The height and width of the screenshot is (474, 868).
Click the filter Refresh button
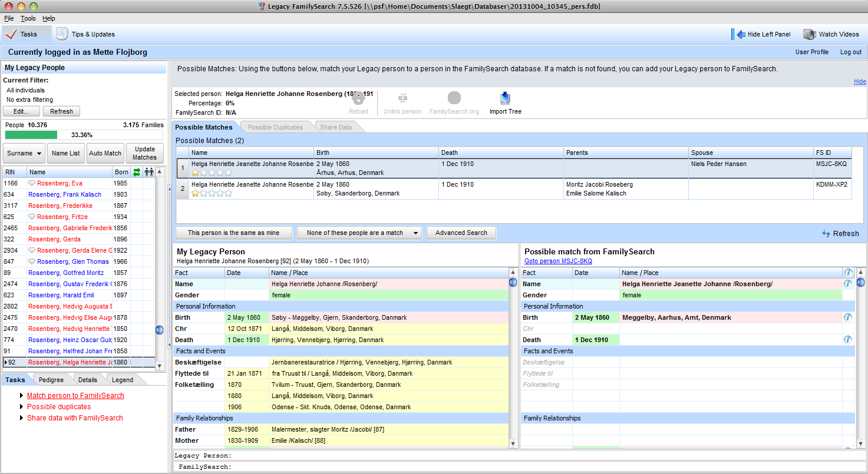click(61, 111)
